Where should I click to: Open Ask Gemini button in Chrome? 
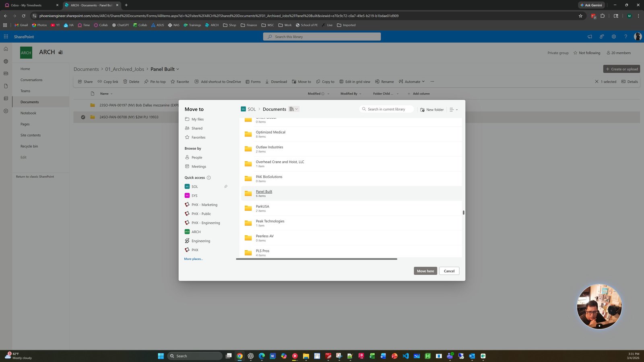(591, 5)
